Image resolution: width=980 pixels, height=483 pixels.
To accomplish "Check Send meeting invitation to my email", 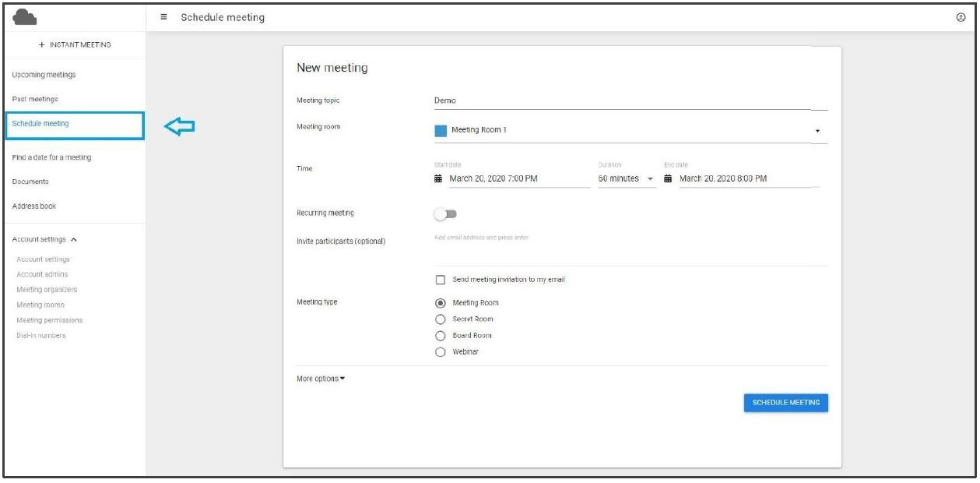I will point(441,280).
